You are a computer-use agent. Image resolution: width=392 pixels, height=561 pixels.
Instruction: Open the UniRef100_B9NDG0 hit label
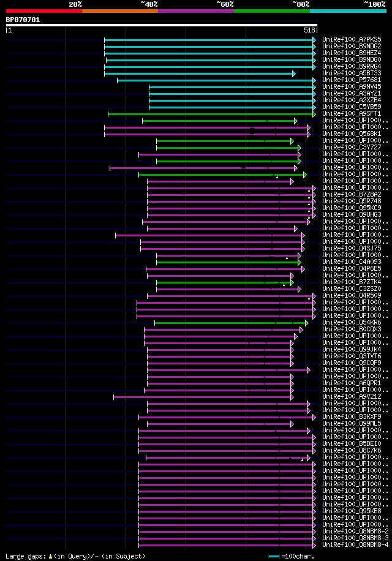[x=352, y=60]
